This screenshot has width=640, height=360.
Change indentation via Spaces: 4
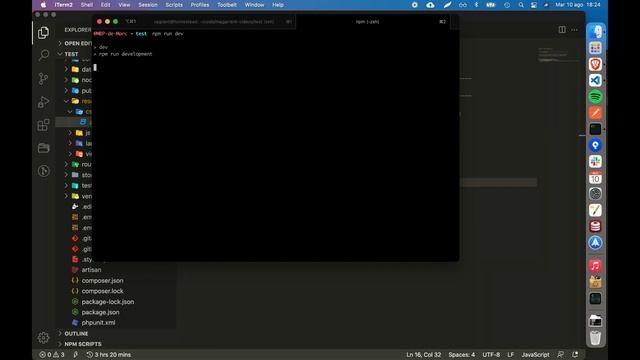462,355
